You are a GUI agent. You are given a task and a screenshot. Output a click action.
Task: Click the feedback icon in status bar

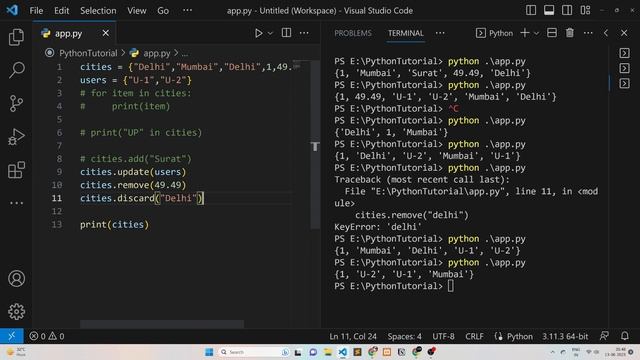click(x=604, y=336)
